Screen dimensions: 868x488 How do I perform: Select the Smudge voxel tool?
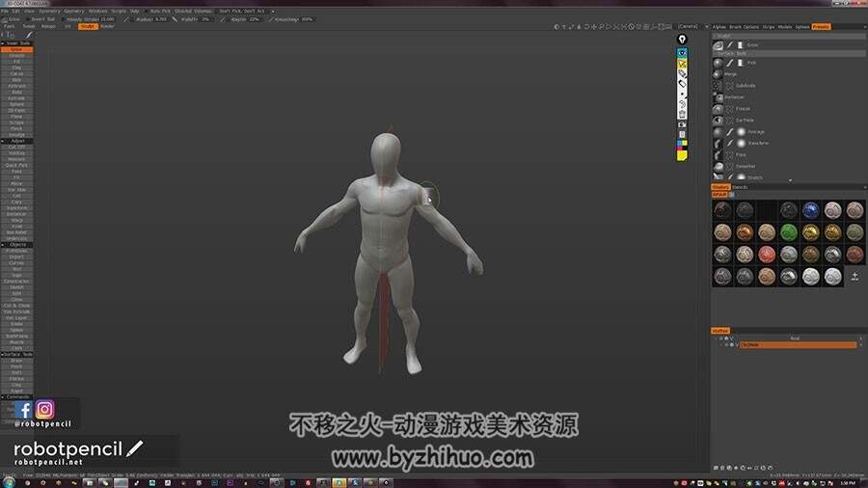(x=16, y=134)
